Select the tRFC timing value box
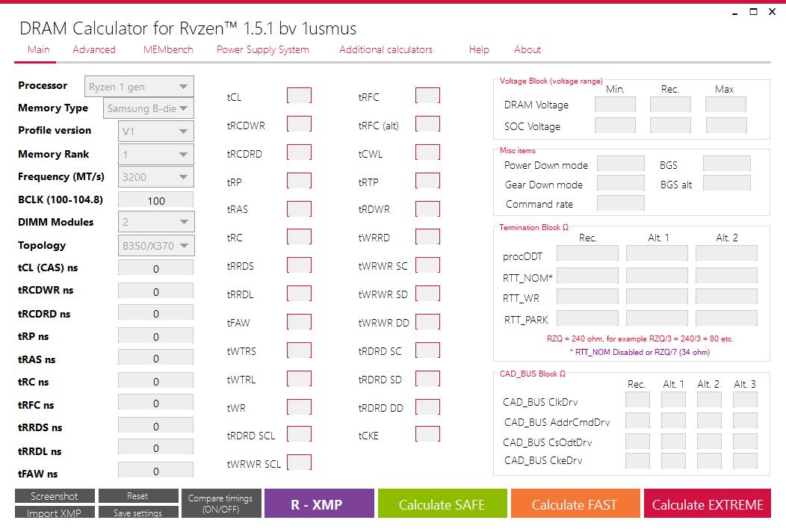The image size is (786, 532). pyautogui.click(x=427, y=96)
